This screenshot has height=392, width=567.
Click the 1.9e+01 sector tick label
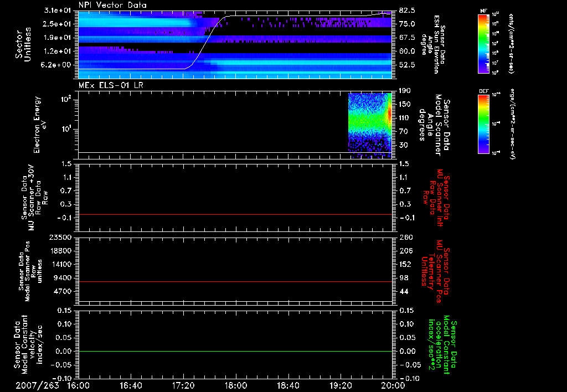57,38
